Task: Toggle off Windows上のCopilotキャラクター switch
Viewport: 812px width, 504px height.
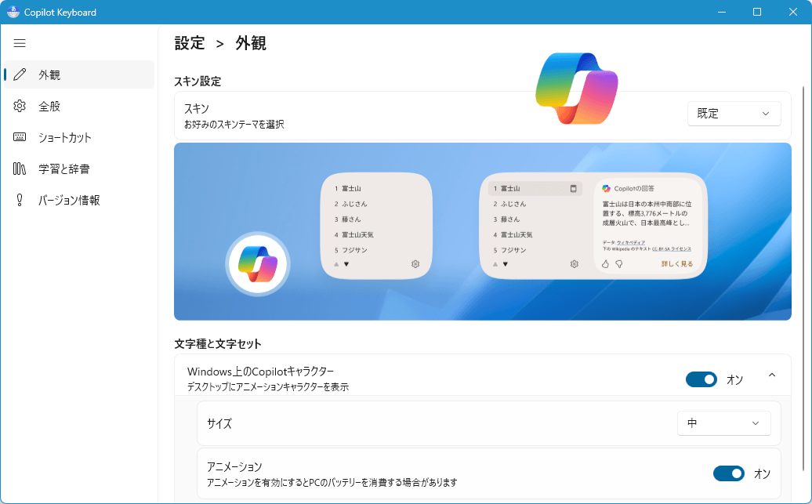Action: [701, 379]
